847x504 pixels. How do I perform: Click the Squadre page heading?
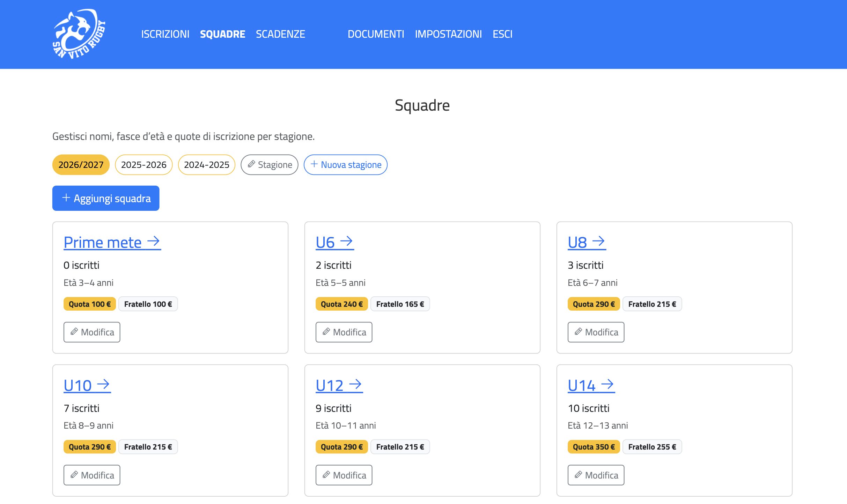pyautogui.click(x=422, y=105)
